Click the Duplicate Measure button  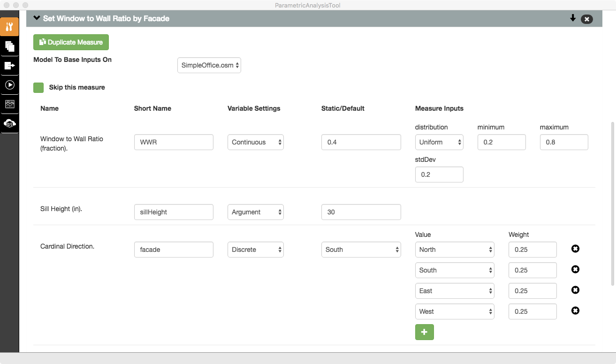[71, 42]
